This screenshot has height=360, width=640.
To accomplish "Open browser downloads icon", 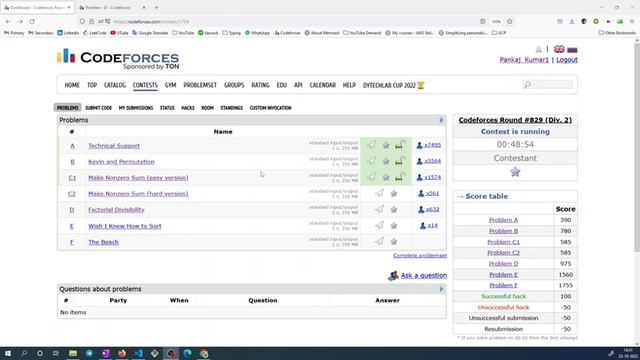I will [572, 21].
